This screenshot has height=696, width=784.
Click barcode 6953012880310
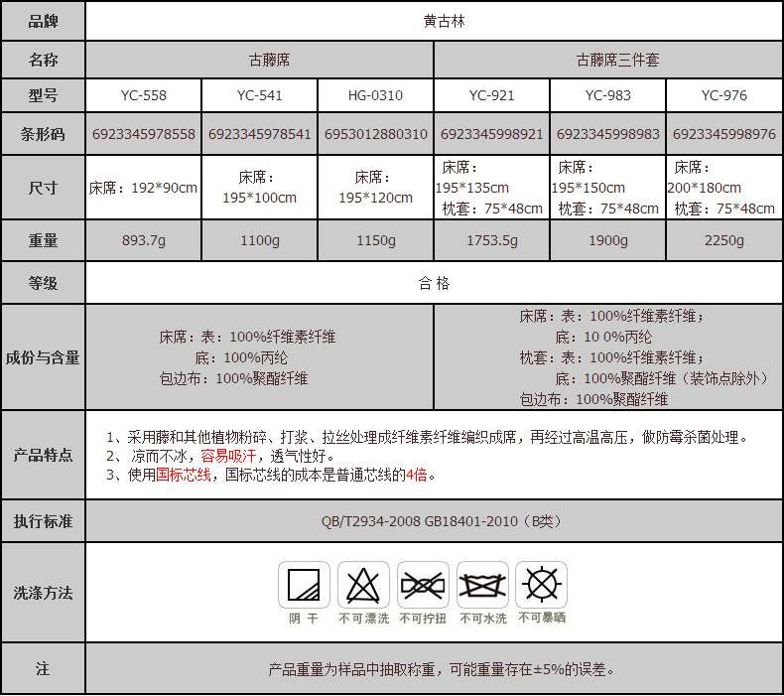point(375,134)
